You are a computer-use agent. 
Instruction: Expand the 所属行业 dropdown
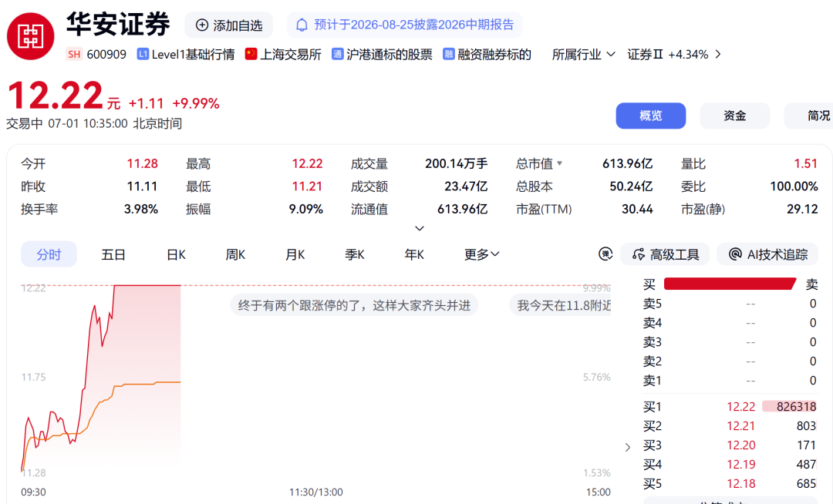click(583, 54)
